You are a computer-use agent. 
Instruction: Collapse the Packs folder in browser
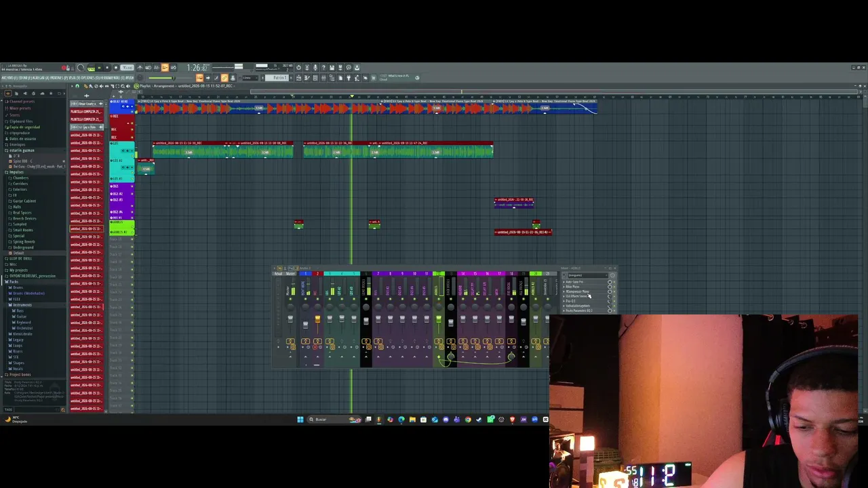(x=14, y=281)
